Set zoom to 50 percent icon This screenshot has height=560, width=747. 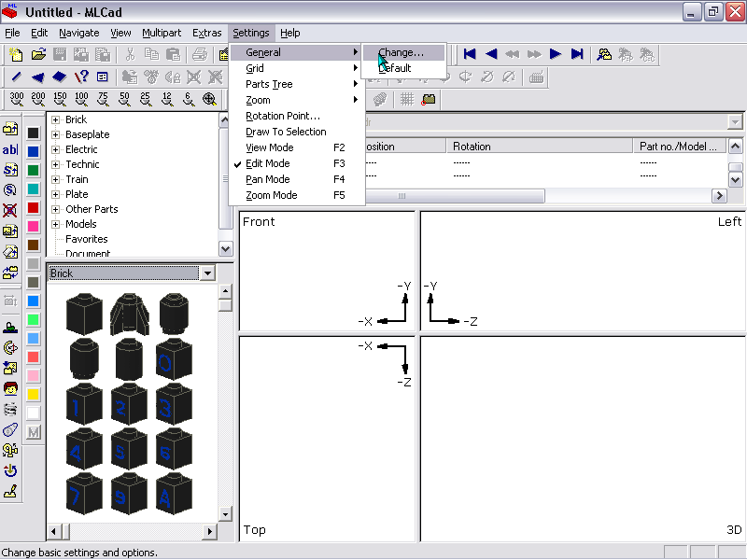(x=124, y=99)
